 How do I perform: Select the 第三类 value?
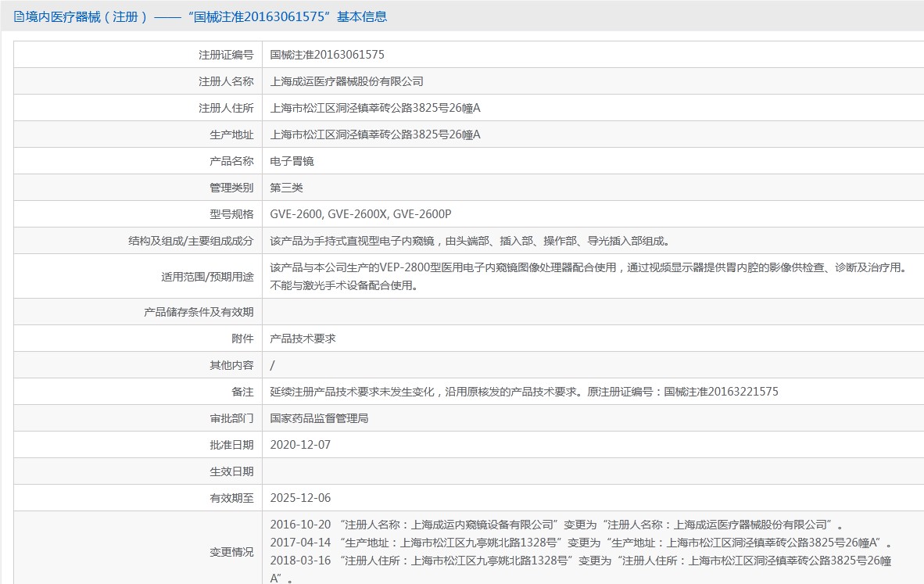click(286, 188)
